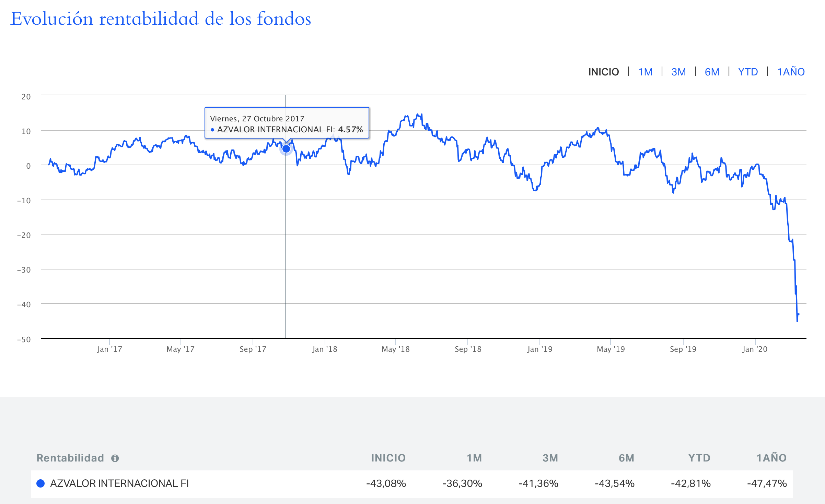Screen dimensions: 825x504
Task: Click the -43,08% inception return value
Action: [386, 483]
